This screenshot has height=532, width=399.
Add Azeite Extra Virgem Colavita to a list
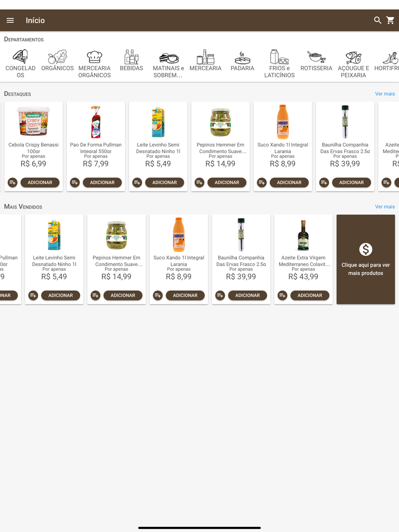(282, 296)
